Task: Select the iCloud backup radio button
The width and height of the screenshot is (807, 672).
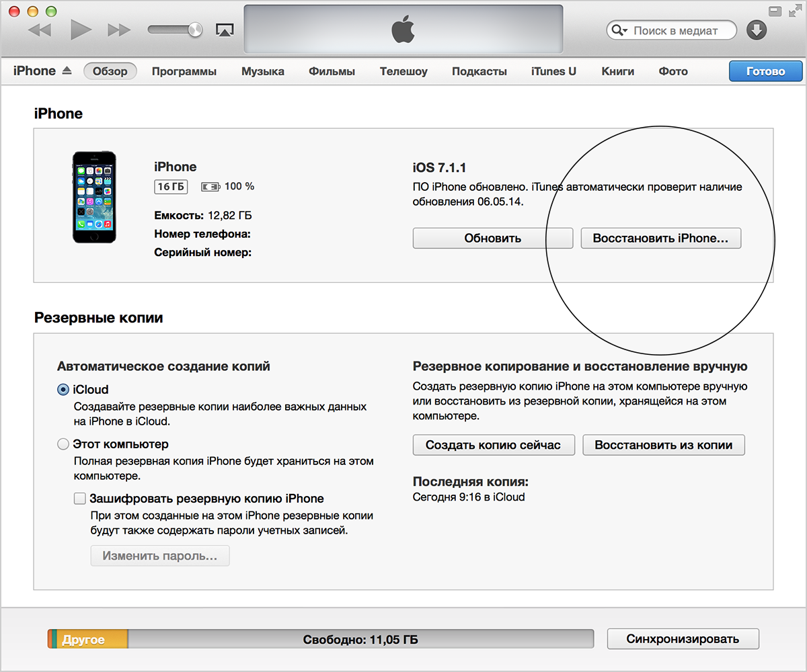Action: (63, 389)
